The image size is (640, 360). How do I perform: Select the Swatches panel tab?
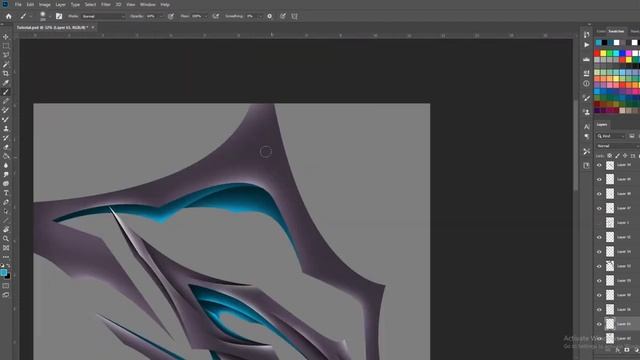(x=616, y=31)
